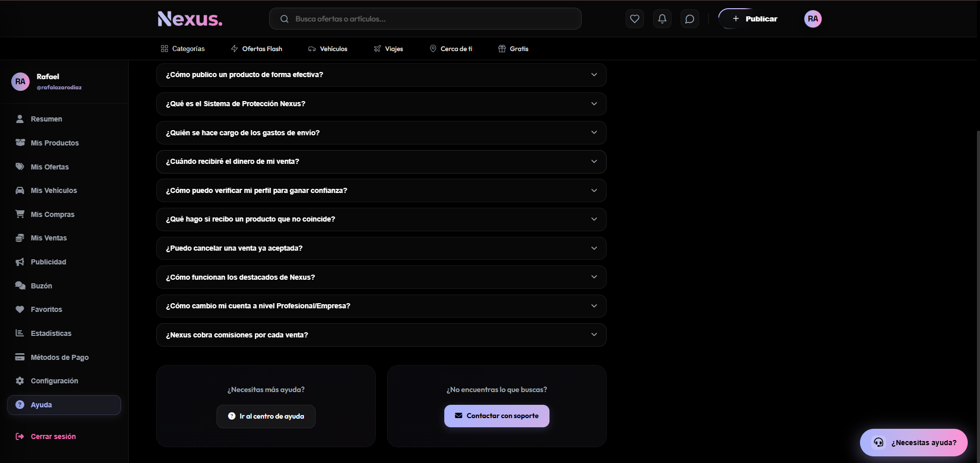Click the Mis Vehículos car icon
Screen dimensions: 980x463
pos(20,190)
